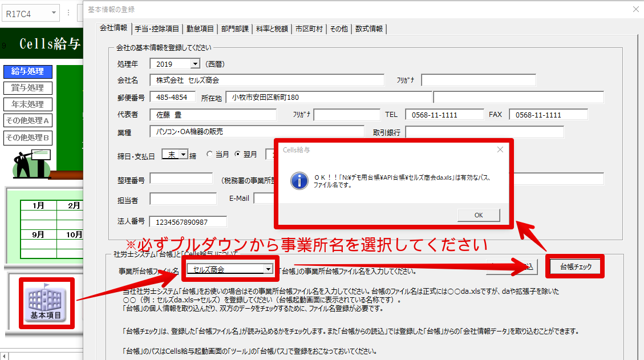Expand the R17C4 Name Box dropdown
The height and width of the screenshot is (360, 644).
tap(54, 13)
